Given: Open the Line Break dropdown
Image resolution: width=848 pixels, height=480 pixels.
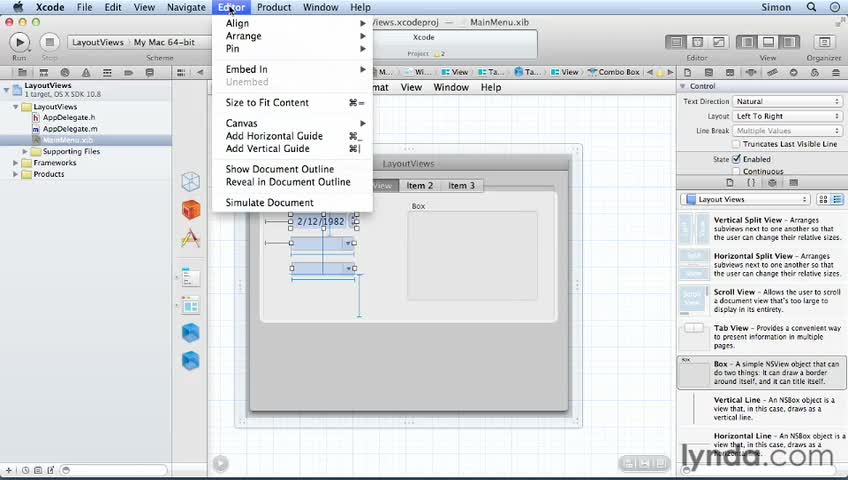Looking at the screenshot, I should (x=787, y=131).
